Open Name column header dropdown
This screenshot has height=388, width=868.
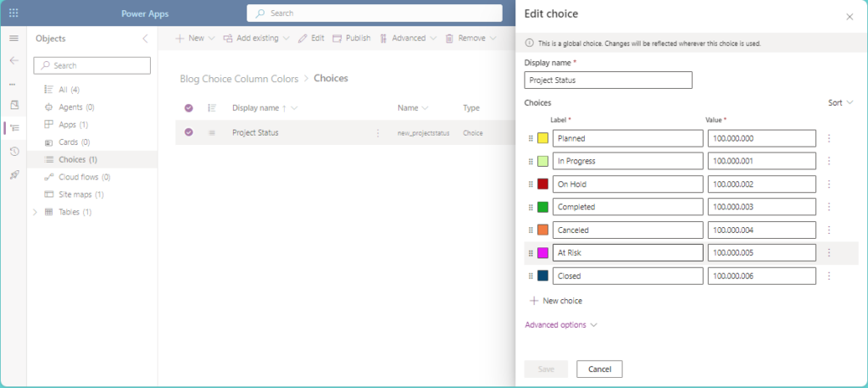pyautogui.click(x=413, y=108)
